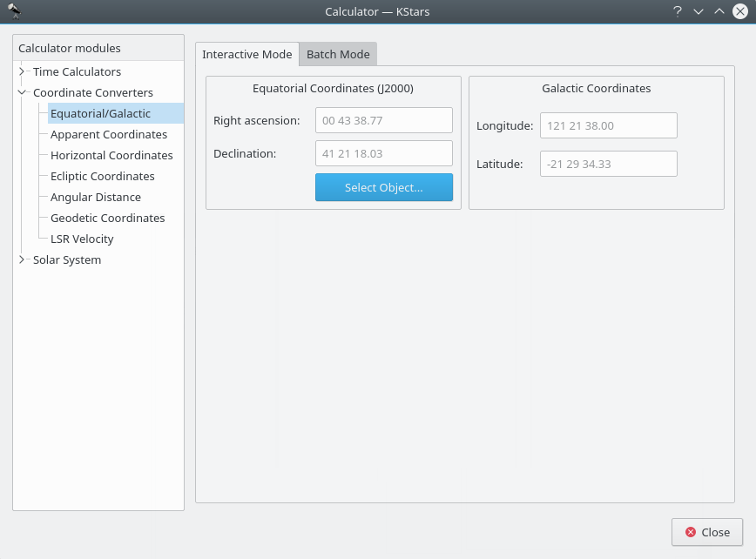The height and width of the screenshot is (559, 756).
Task: Expand the Solar System tree node
Action: pos(23,259)
